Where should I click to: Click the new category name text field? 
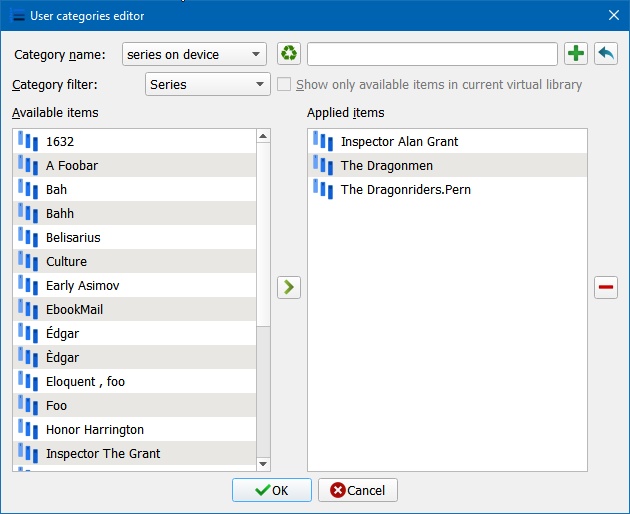[432, 54]
